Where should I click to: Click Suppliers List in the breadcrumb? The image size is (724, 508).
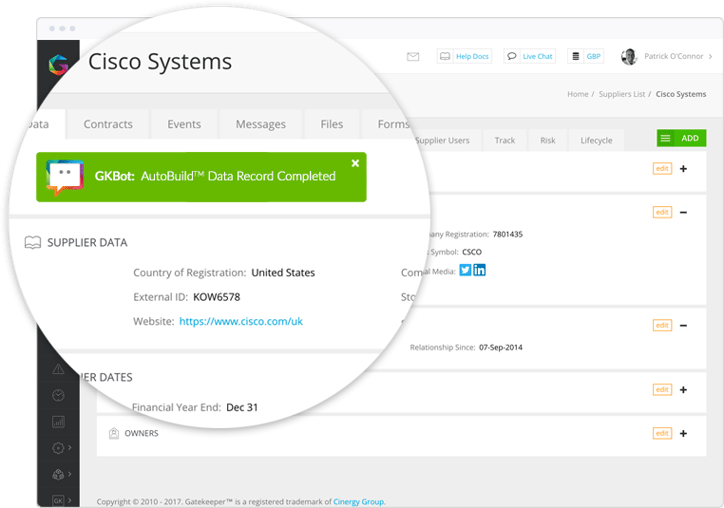point(621,94)
